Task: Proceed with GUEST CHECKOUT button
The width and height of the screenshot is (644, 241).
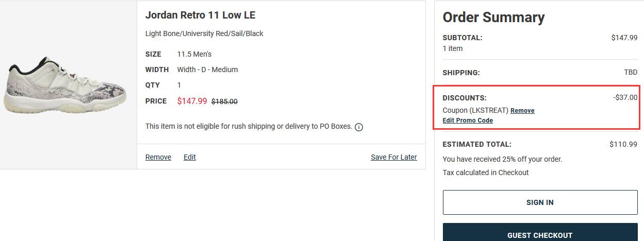Action: pos(540,232)
